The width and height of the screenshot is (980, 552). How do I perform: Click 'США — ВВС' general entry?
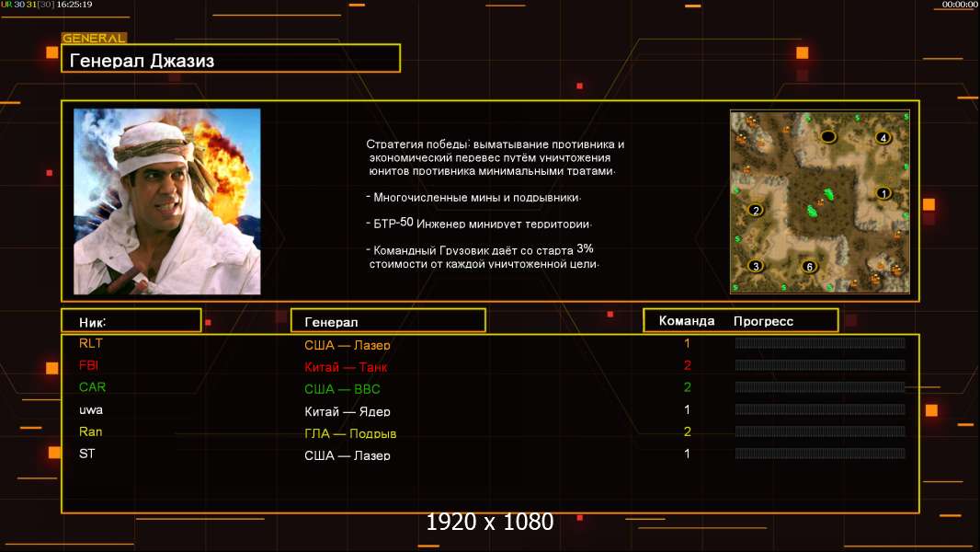pos(343,389)
